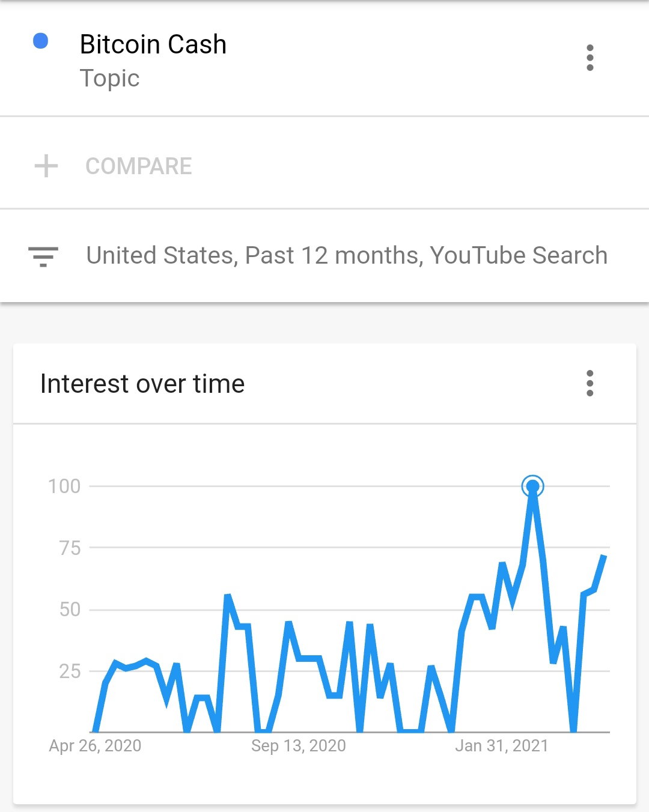The width and height of the screenshot is (649, 812).
Task: Click the 50 value axis label
Action: [x=70, y=610]
